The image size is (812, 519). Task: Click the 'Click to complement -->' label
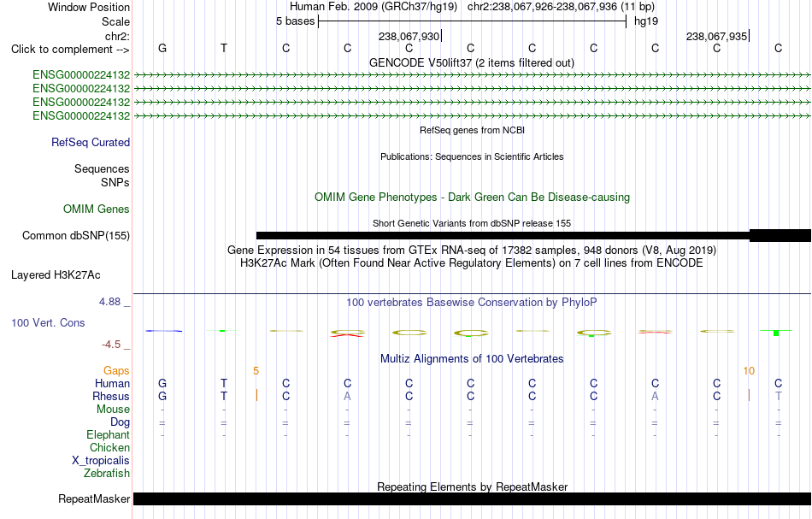pos(70,50)
